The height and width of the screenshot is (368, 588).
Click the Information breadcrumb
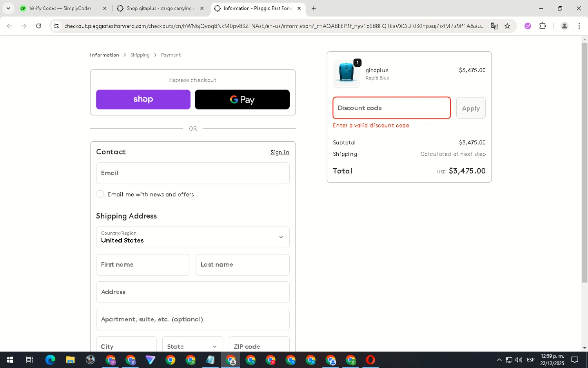pos(104,55)
